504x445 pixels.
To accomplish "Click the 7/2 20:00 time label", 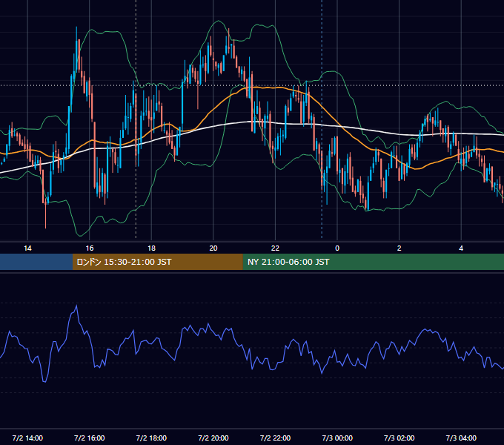I will [x=213, y=438].
